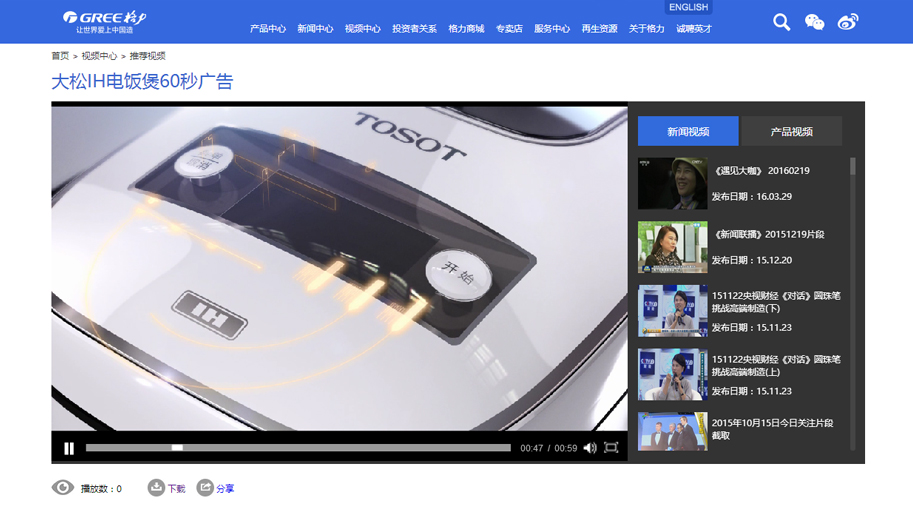The height and width of the screenshot is (513, 913).
Task: Open 视频中心 menu
Action: pos(362,29)
